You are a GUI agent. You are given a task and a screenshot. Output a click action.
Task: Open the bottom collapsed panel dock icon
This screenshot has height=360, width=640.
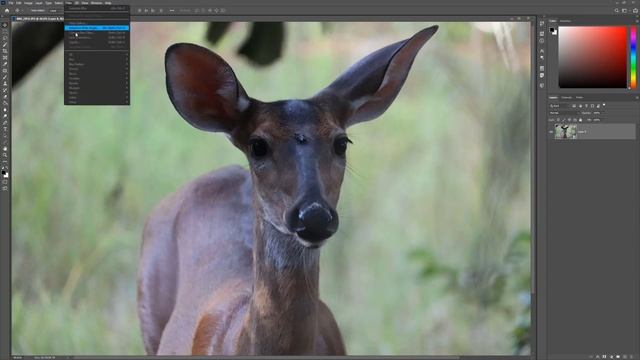coord(542,85)
